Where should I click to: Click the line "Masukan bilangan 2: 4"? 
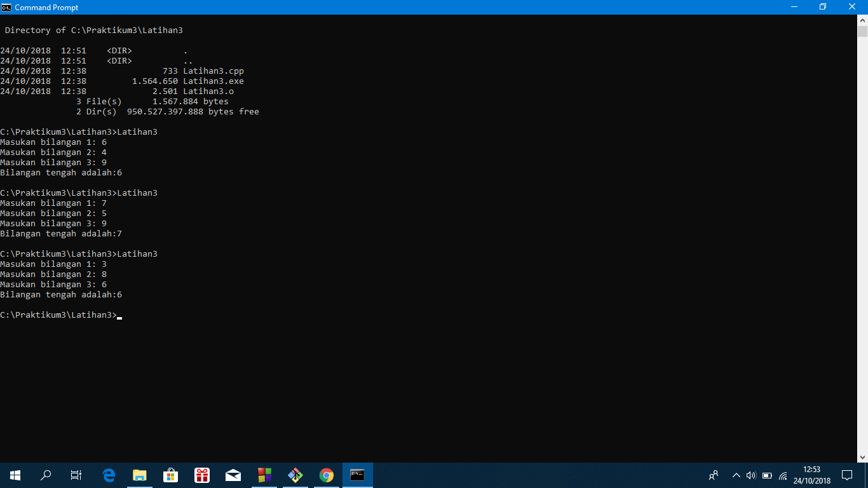pyautogui.click(x=53, y=152)
